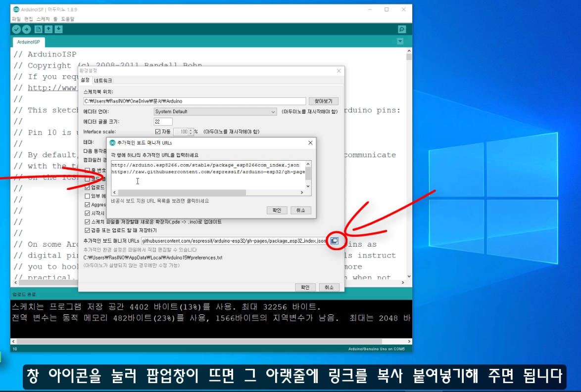The width and height of the screenshot is (581, 392).
Task: Click the Arduino logo in the URLs dialog title
Action: click(113, 142)
